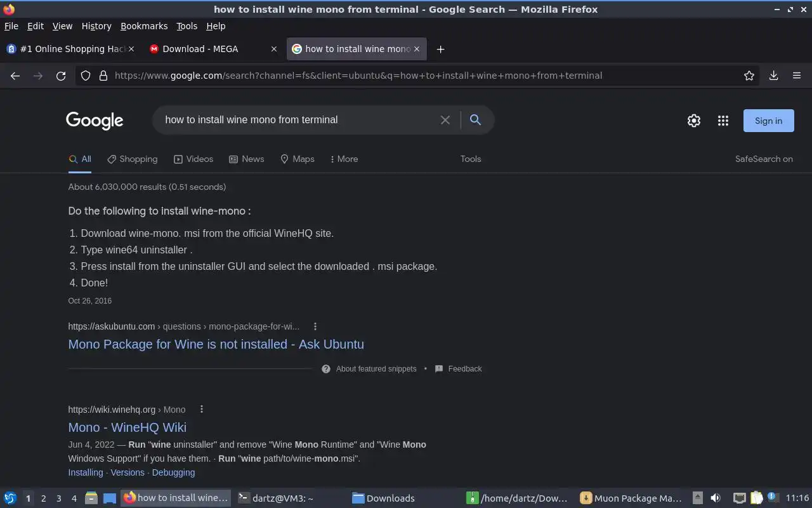Close the Google search tab
The height and width of the screenshot is (508, 812).
[417, 49]
